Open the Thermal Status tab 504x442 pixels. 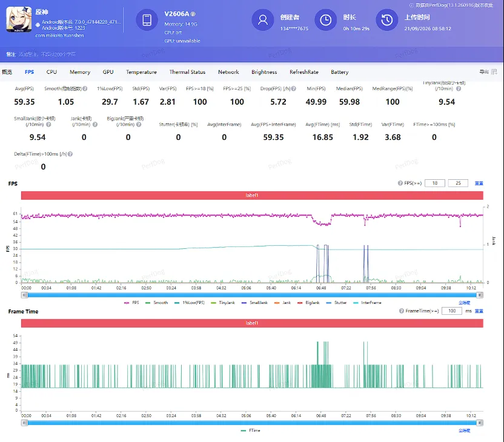pos(187,72)
